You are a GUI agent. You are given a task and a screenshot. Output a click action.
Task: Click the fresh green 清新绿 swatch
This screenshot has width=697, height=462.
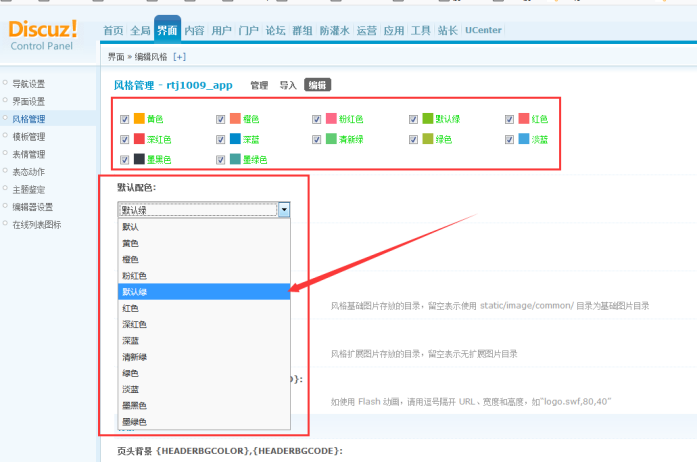[x=331, y=139]
